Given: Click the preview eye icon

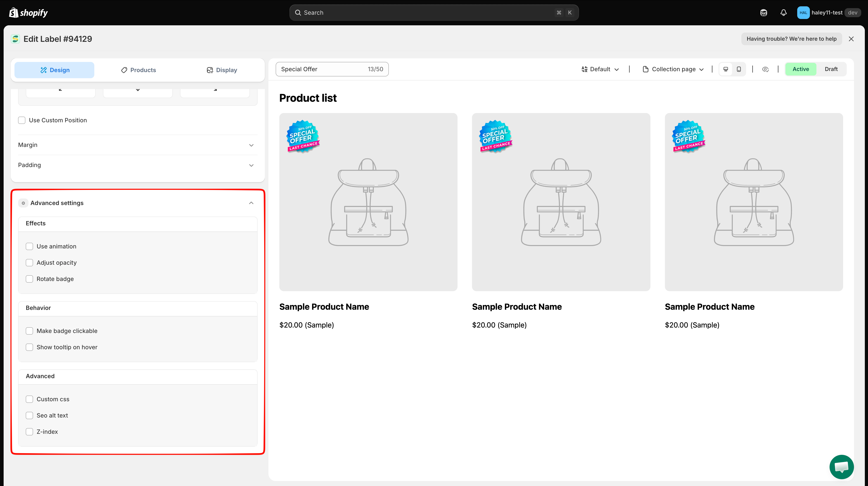Looking at the screenshot, I should (x=765, y=69).
